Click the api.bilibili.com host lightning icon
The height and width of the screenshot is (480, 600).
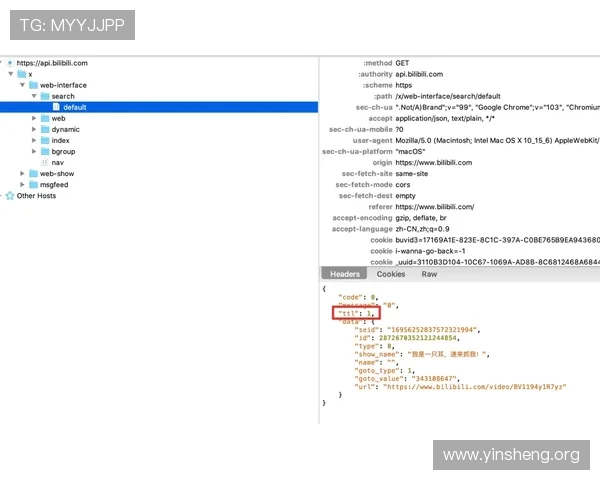click(10, 63)
